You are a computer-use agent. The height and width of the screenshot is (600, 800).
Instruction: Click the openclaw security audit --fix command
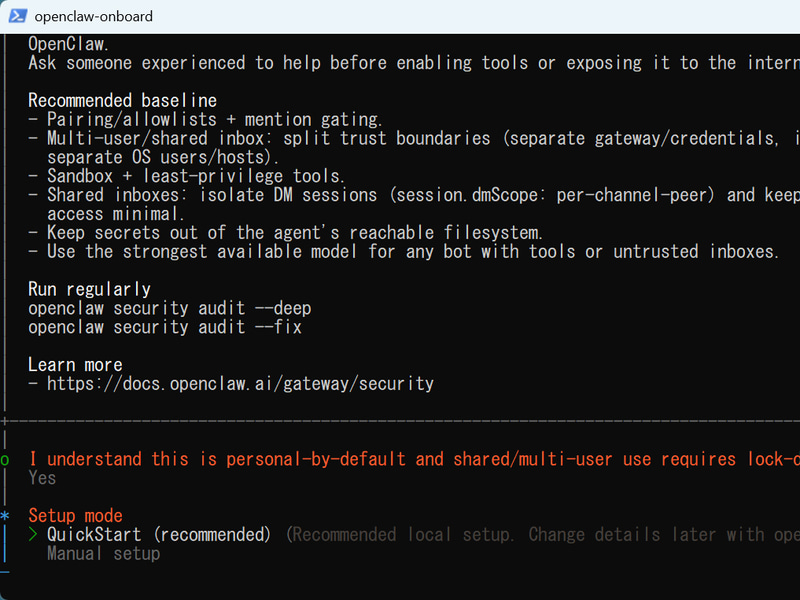165,327
